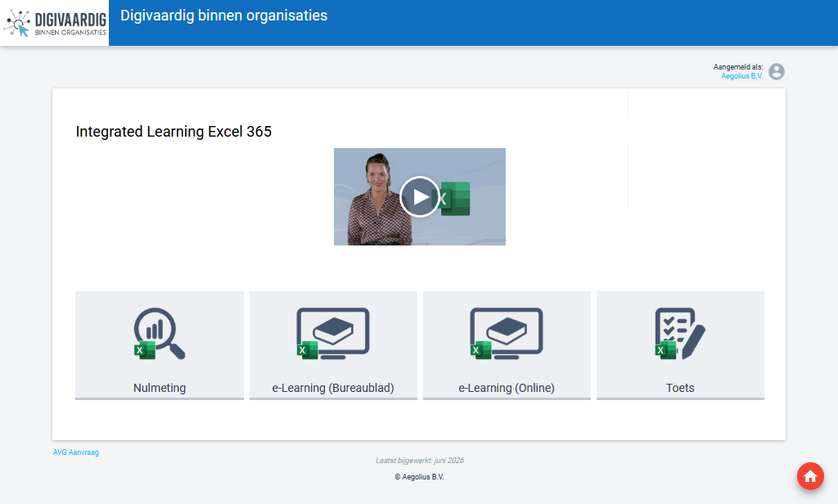The image size is (838, 504).
Task: Open e-Learning (Online) label
Action: pyautogui.click(x=506, y=388)
